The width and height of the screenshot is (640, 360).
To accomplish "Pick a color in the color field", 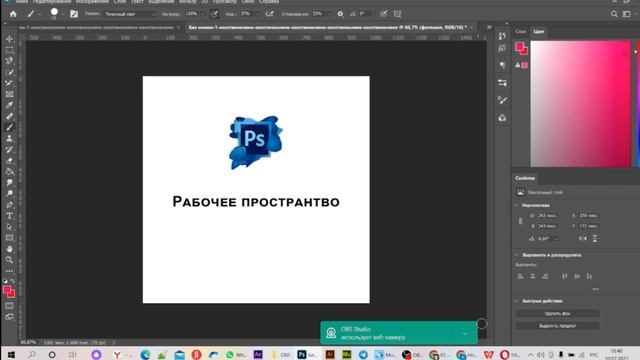I will [580, 104].
